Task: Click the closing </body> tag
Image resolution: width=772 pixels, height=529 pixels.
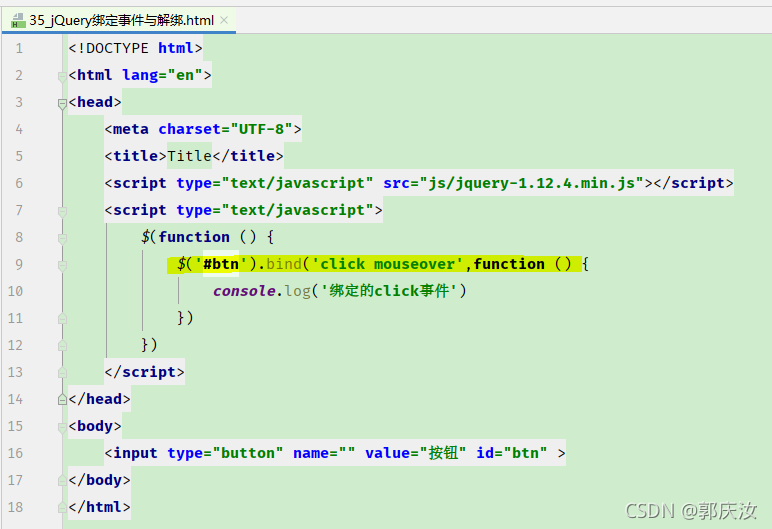Action: [99, 480]
